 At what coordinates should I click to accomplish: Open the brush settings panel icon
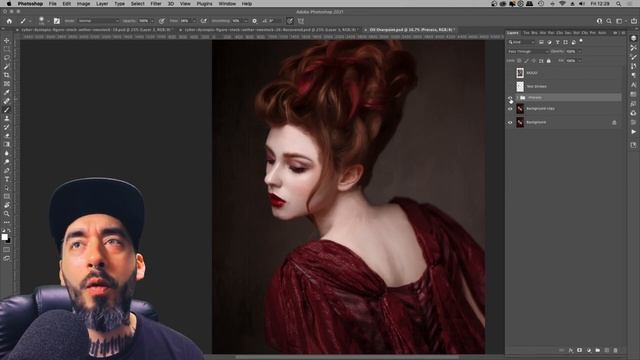(x=57, y=21)
